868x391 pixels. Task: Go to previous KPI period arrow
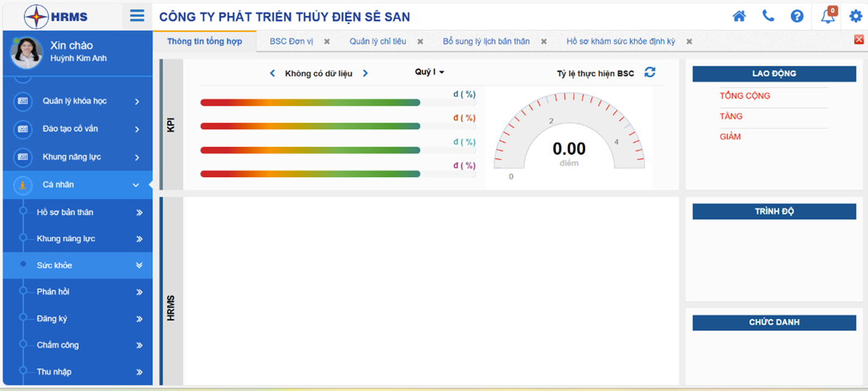pyautogui.click(x=272, y=73)
